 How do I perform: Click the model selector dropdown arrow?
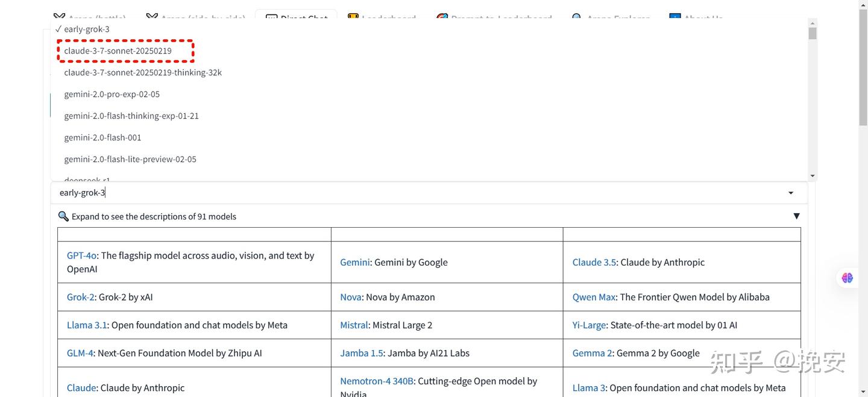[x=791, y=193]
